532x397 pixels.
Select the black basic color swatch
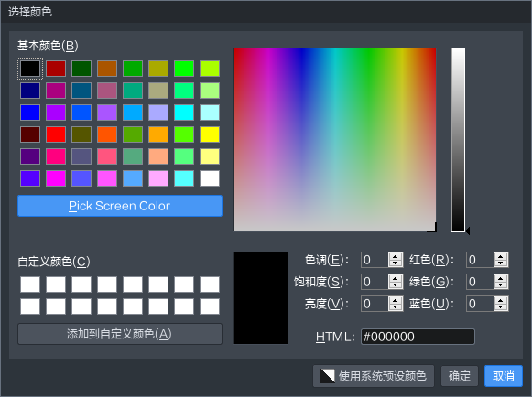[x=30, y=69]
